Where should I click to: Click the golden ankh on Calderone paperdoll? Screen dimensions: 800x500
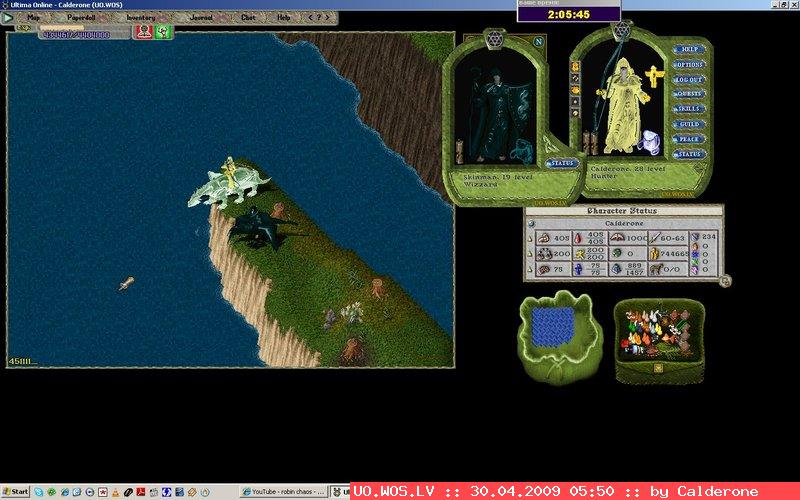[655, 77]
